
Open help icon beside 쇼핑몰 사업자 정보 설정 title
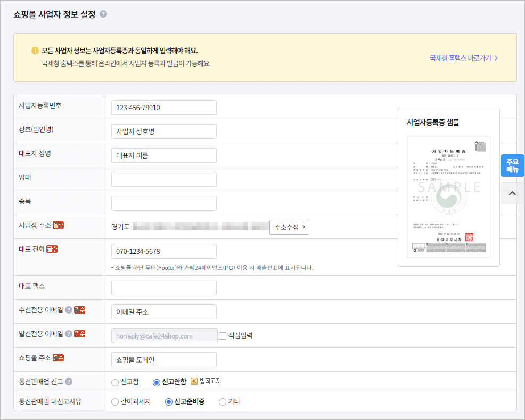pos(103,14)
